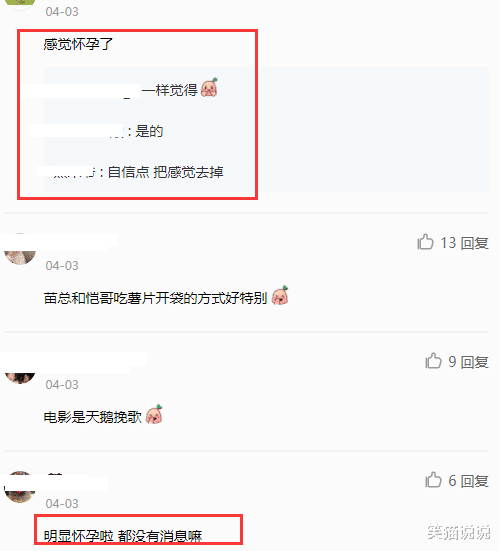
Task: Click the 是的 reply text
Action: pos(149,131)
